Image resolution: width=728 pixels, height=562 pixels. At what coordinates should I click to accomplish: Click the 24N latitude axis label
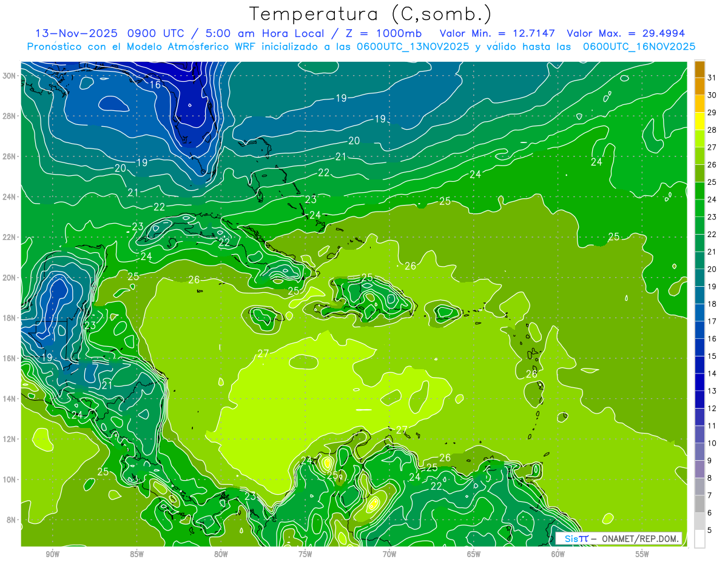[9, 197]
